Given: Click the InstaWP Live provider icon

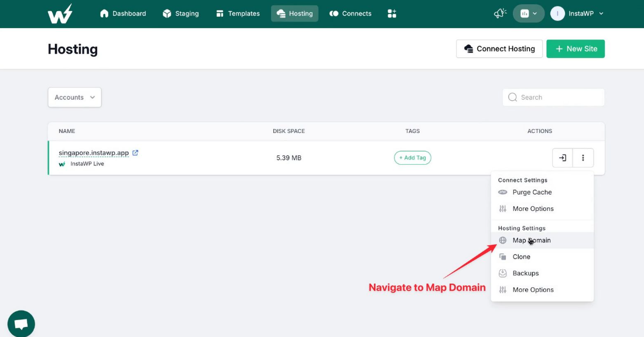Looking at the screenshot, I should (x=62, y=164).
